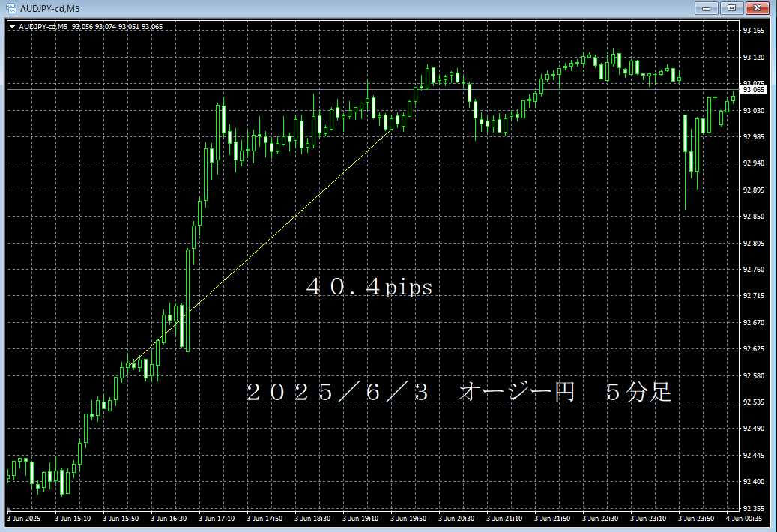Click the 92.400 price scale label
This screenshot has height=532, width=777.
(753, 482)
